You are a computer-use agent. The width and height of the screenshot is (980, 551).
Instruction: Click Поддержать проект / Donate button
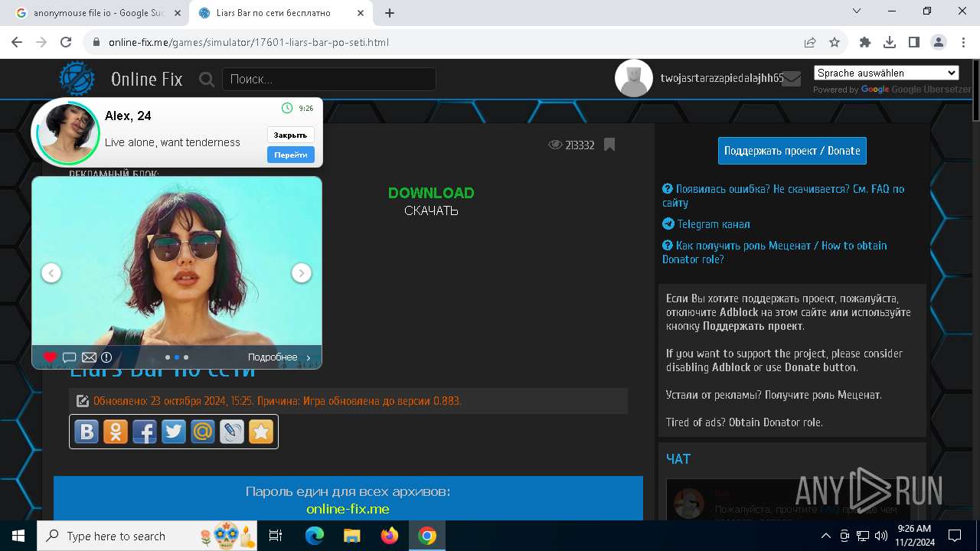tap(792, 151)
